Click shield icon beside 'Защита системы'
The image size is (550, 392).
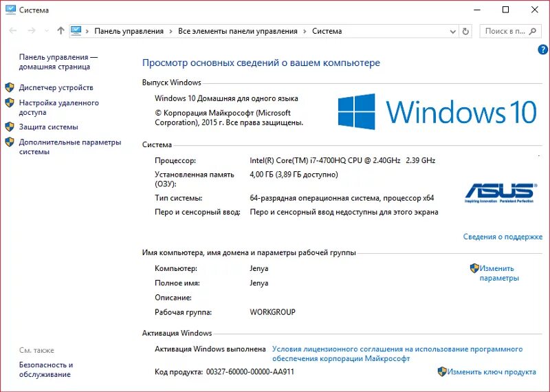(10, 127)
